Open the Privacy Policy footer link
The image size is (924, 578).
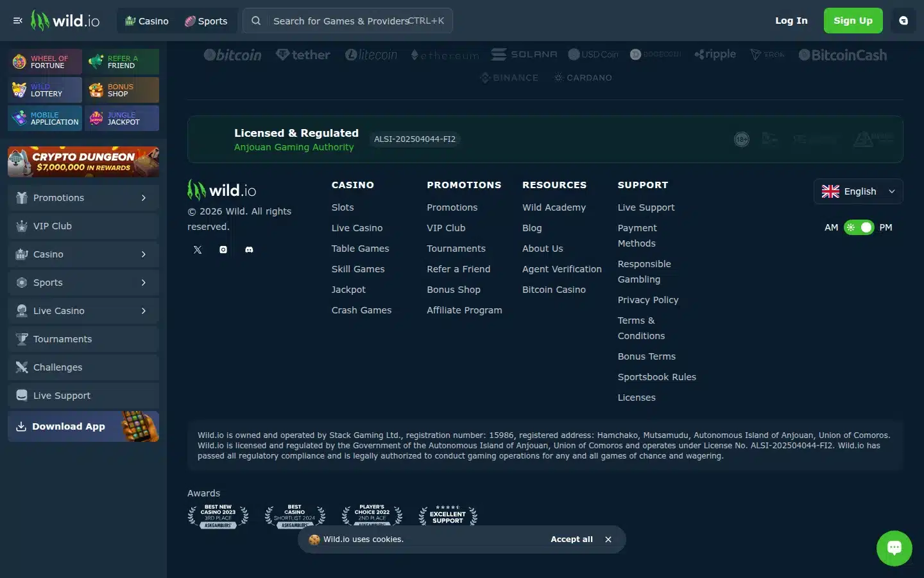point(648,300)
